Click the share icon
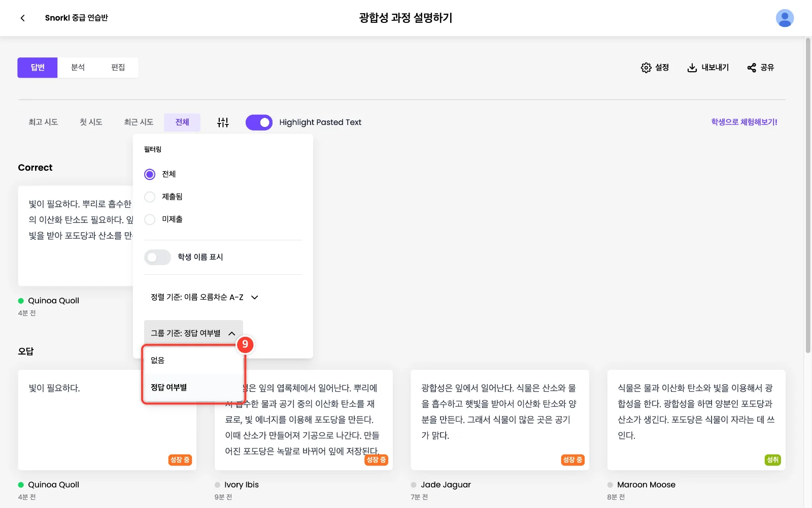812x508 pixels. 752,68
